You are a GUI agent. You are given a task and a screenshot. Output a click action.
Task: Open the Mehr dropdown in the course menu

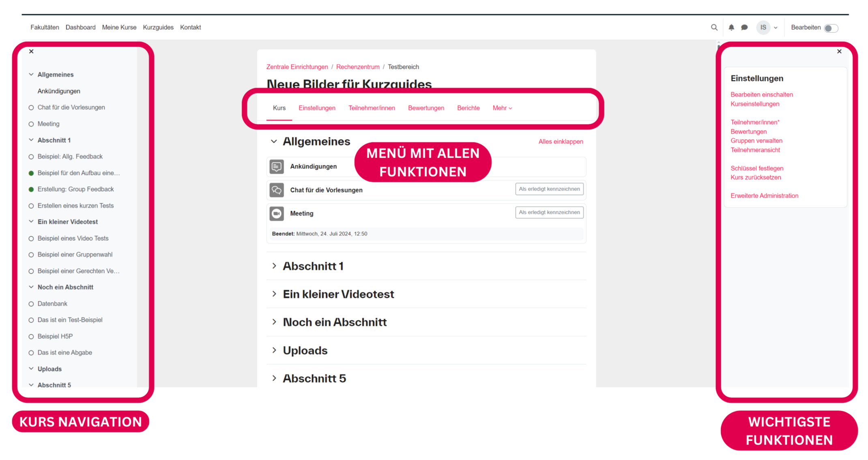pyautogui.click(x=502, y=108)
